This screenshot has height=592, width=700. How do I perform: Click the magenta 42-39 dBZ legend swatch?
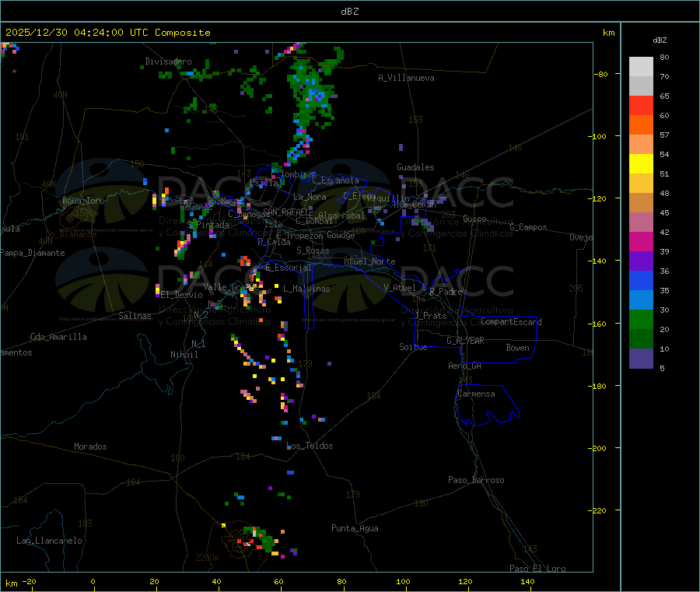(641, 241)
